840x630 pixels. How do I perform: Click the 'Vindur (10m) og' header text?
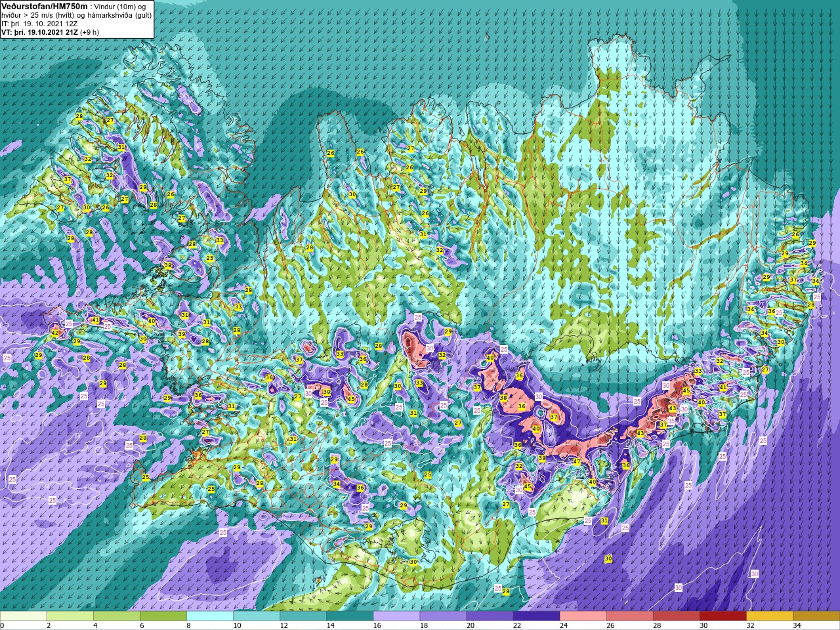coord(119,6)
